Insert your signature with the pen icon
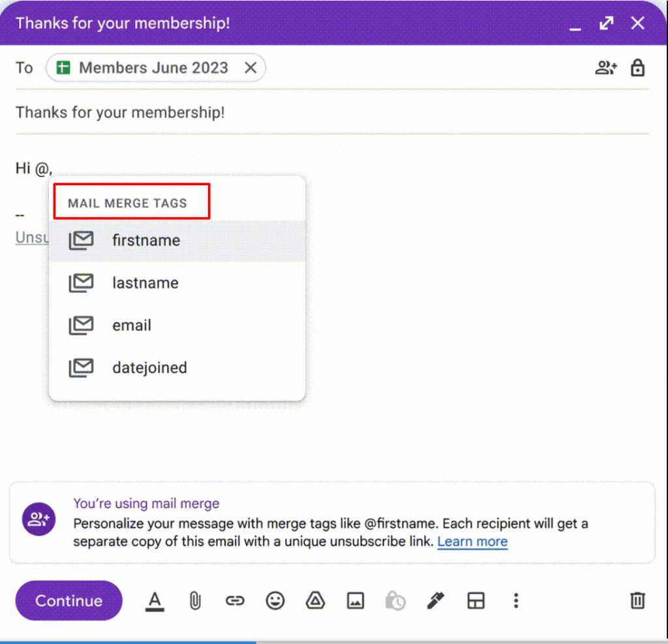 (436, 600)
